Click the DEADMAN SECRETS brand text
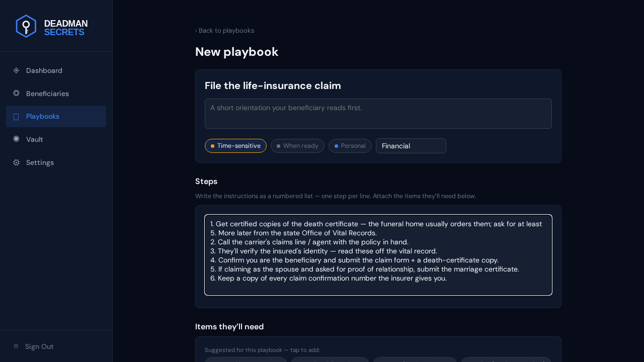The image size is (644, 362). click(66, 28)
